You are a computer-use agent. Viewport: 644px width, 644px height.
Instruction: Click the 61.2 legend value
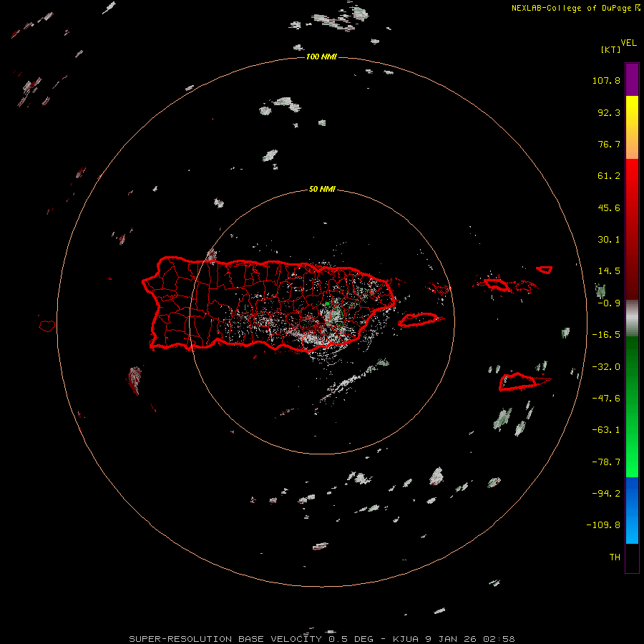tap(609, 176)
